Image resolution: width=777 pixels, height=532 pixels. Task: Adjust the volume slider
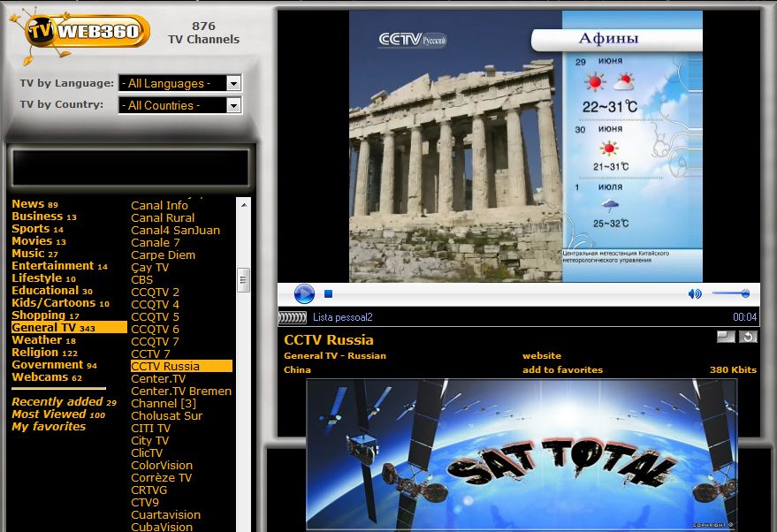coord(730,293)
